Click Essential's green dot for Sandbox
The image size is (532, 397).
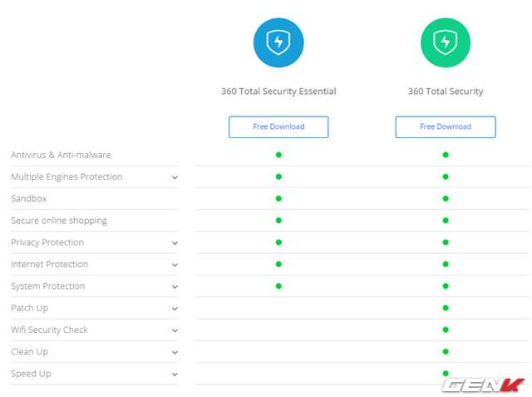pyautogui.click(x=278, y=199)
